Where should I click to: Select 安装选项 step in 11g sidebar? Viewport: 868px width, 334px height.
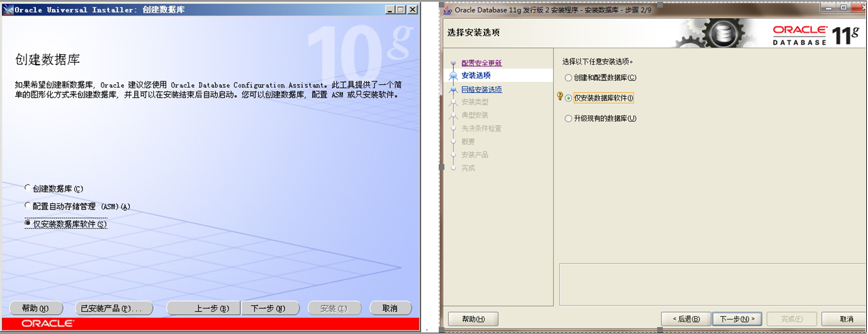(476, 75)
